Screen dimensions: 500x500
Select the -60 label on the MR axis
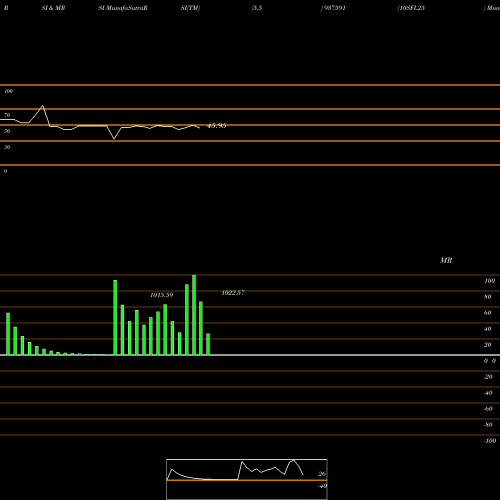point(488,409)
